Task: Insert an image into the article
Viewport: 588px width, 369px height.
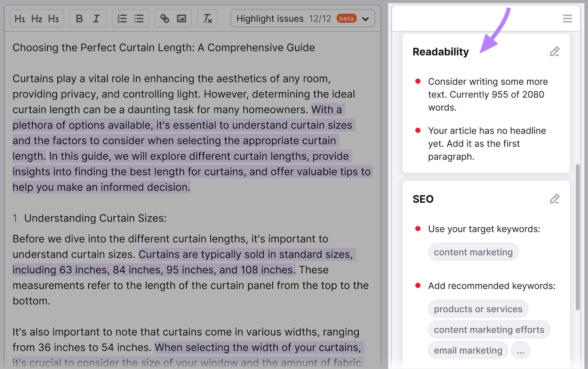Action: (182, 19)
